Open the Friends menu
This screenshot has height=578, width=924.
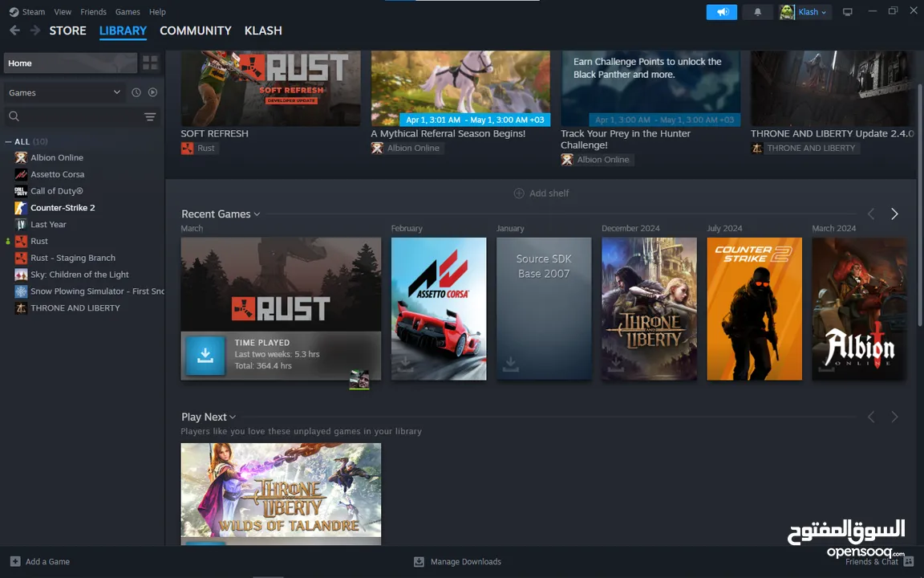[x=93, y=12]
